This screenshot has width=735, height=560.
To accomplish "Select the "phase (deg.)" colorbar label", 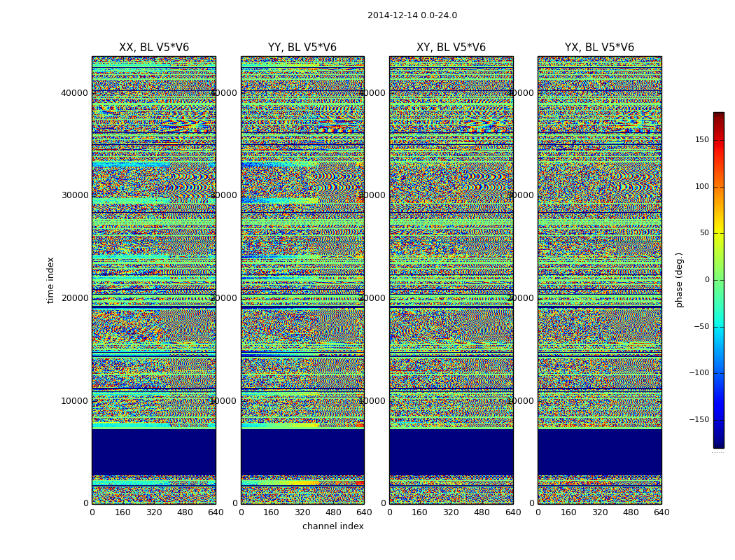I will (679, 280).
